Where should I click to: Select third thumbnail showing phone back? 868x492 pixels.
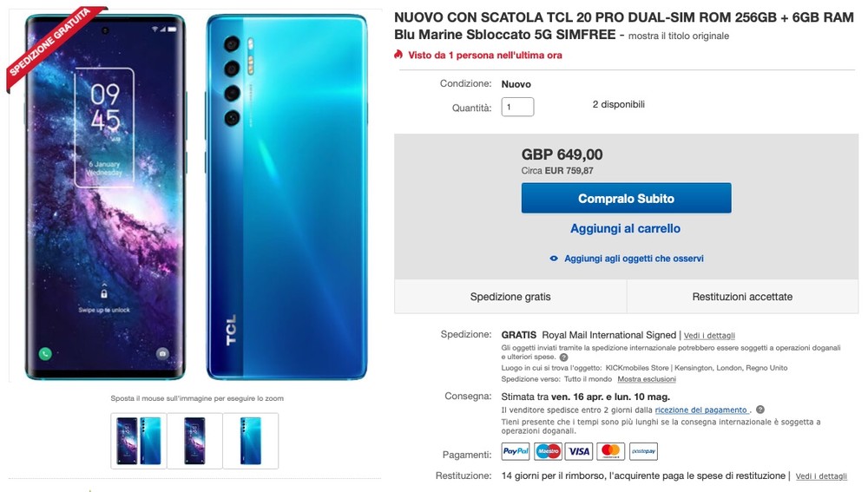[251, 441]
